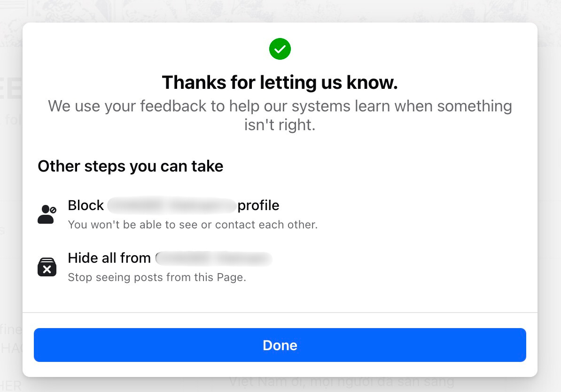Click the block person silhouette icon
561x392 pixels.
pyautogui.click(x=47, y=214)
